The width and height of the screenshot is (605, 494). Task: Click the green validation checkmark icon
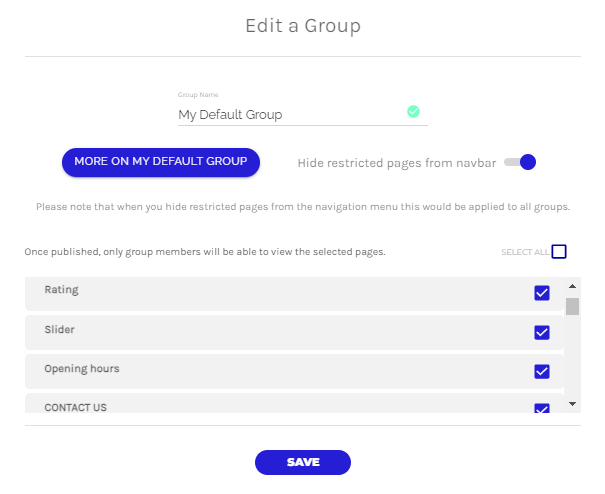pos(413,112)
